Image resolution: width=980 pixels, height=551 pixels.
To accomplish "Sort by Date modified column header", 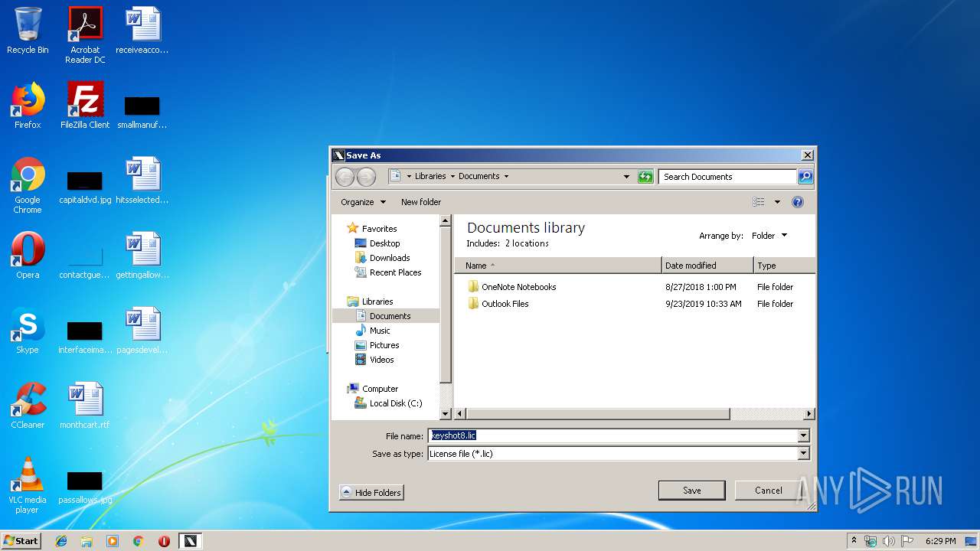I will tap(707, 266).
